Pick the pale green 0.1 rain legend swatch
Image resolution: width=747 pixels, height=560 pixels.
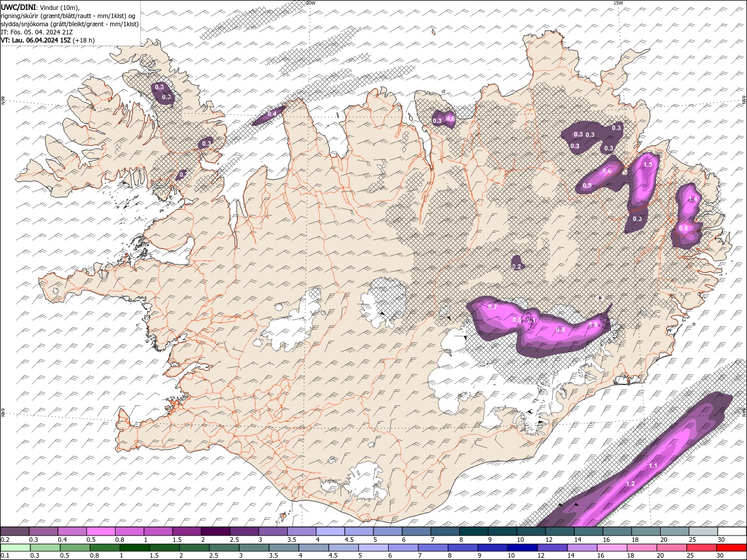click(15, 548)
